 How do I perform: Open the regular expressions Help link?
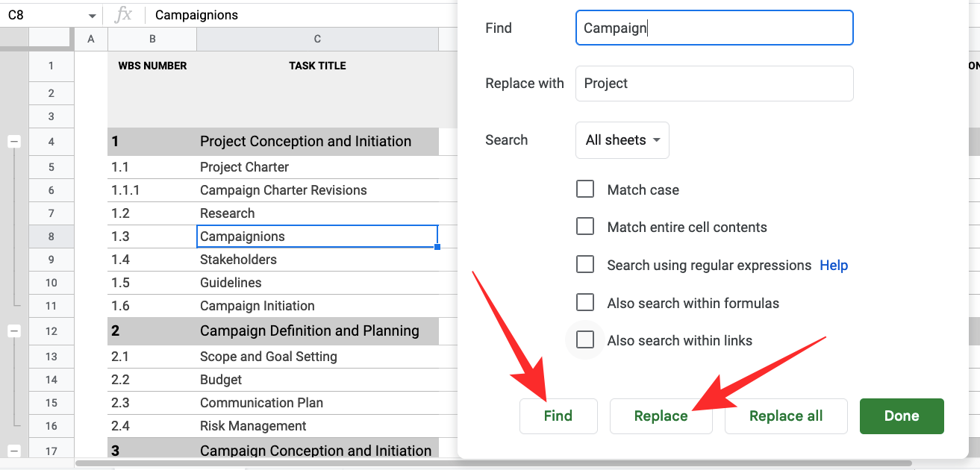click(x=834, y=265)
